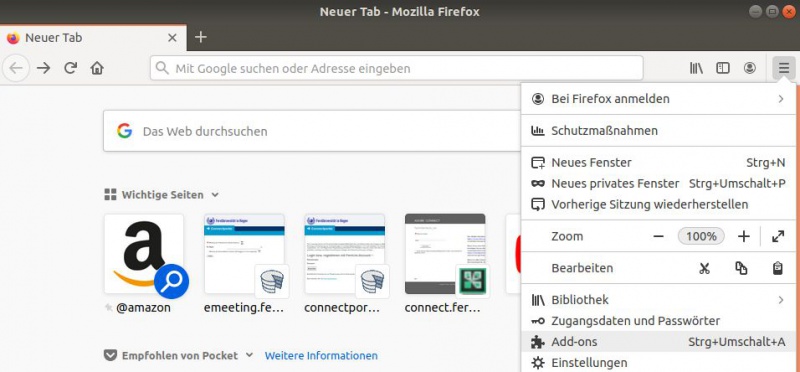The image size is (800, 372).
Task: Click the address bar search field
Action: pos(396,68)
